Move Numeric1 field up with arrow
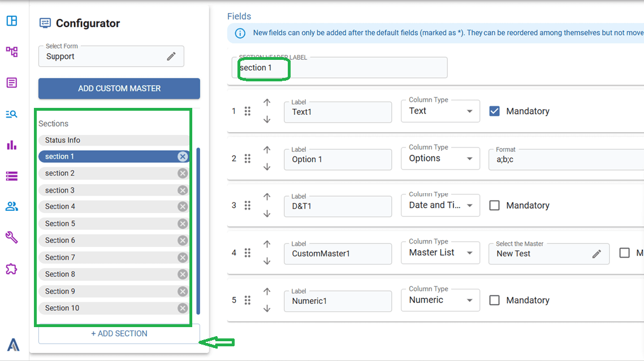 (x=267, y=292)
